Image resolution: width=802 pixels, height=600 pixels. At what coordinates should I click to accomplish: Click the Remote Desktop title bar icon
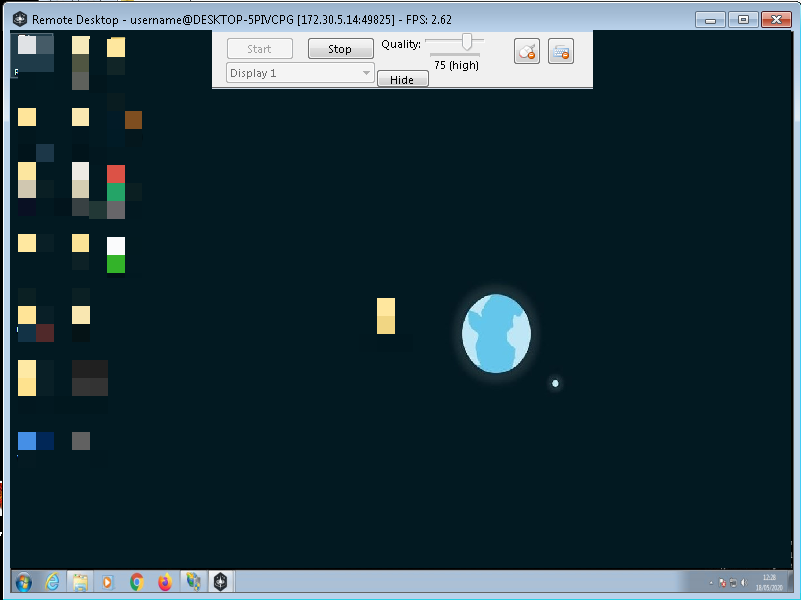click(20, 19)
